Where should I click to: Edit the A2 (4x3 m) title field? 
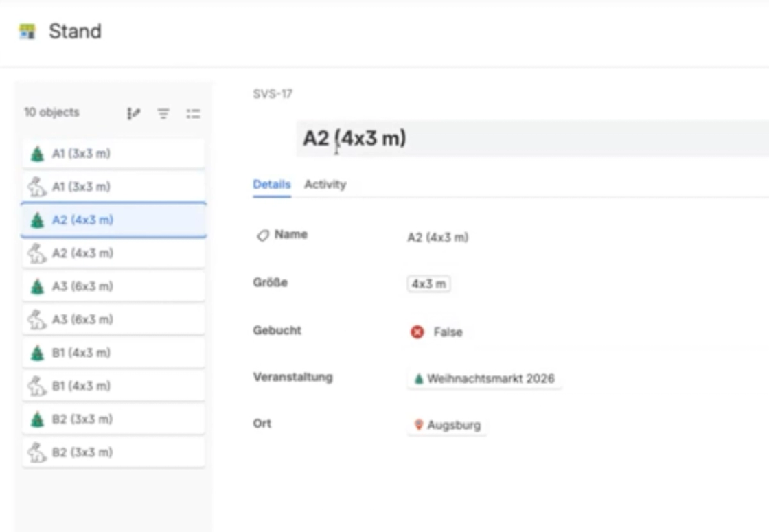[x=532, y=138]
